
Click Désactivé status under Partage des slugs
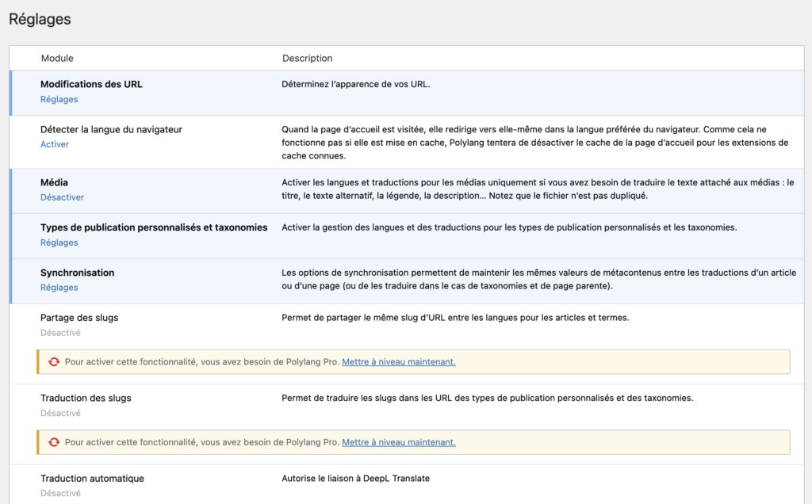point(60,333)
